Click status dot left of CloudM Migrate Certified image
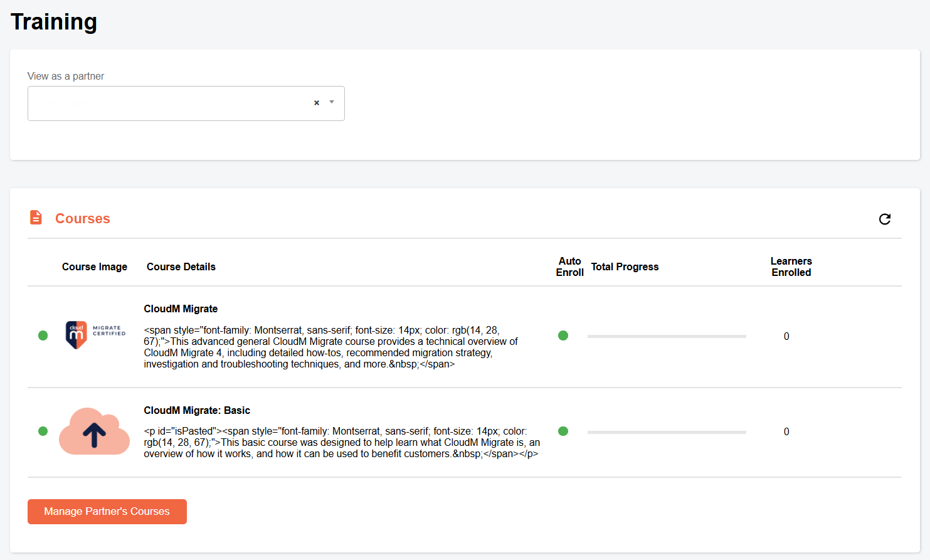This screenshot has height=560, width=930. (x=43, y=335)
